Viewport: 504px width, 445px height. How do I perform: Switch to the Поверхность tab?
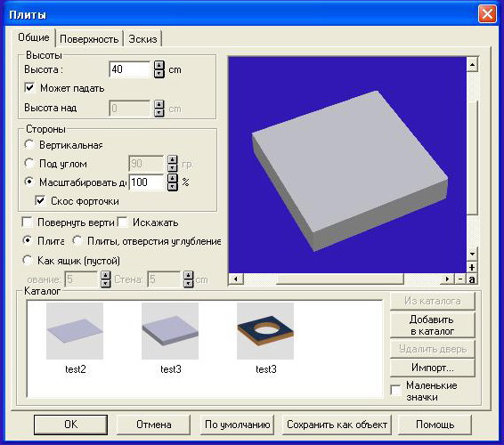(89, 39)
